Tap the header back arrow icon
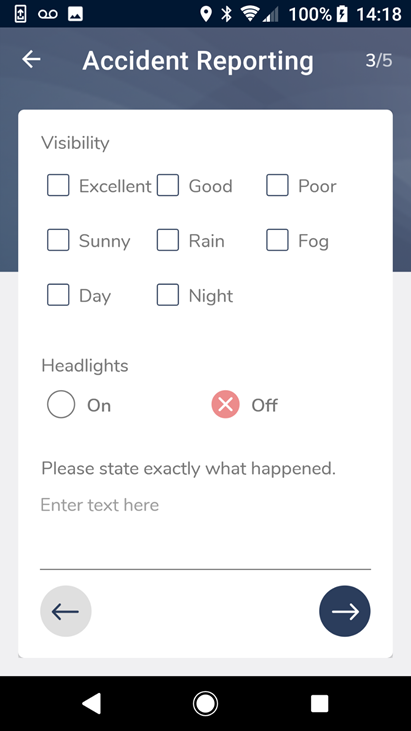411x731 pixels. (x=31, y=59)
